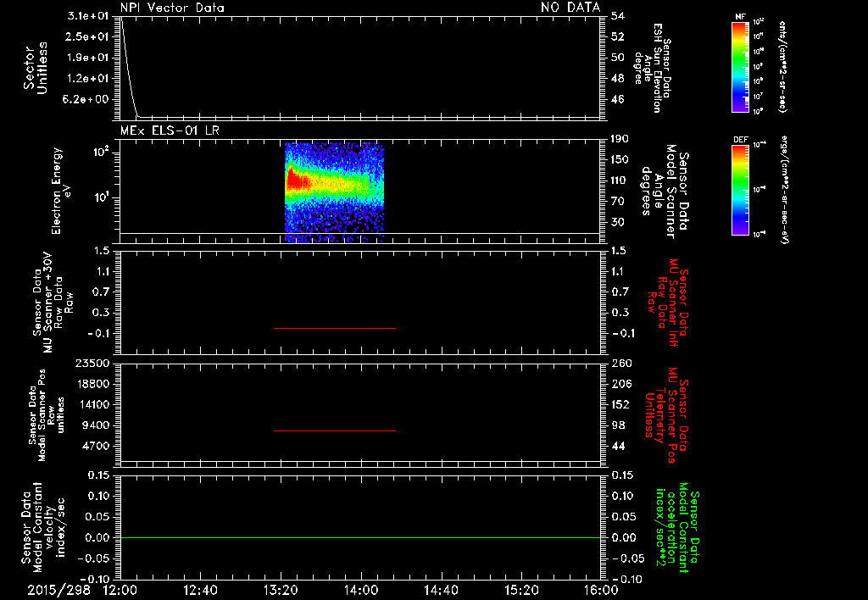Click the '12:00' time tick label

click(x=120, y=590)
